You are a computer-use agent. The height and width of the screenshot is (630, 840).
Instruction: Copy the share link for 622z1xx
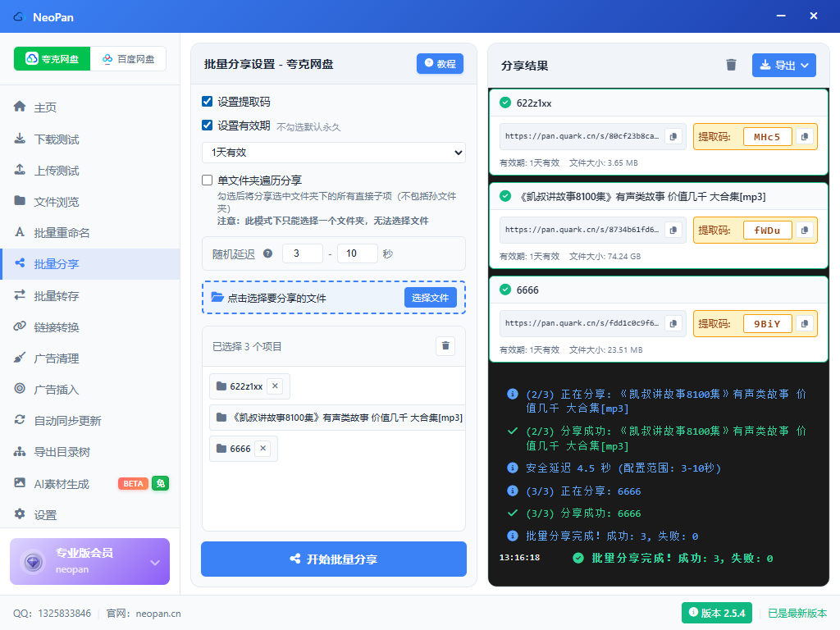tap(673, 137)
